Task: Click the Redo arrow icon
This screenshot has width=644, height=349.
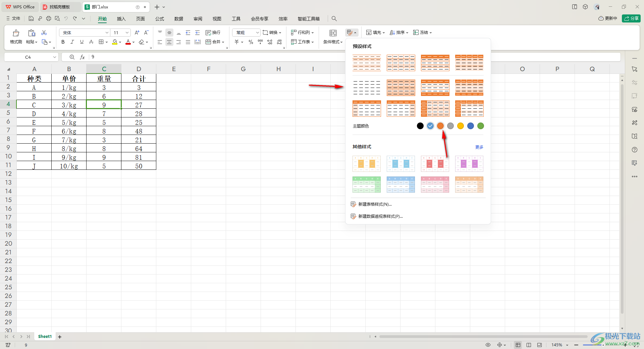Action: 75,19
